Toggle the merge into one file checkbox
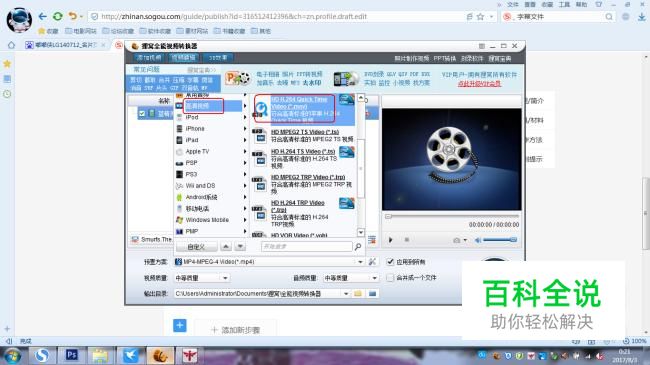This screenshot has width=650, height=365. 390,277
